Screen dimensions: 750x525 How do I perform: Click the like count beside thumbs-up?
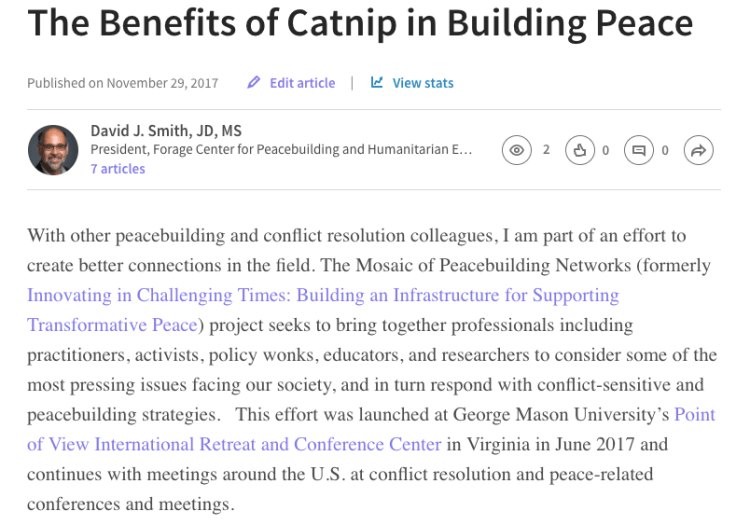coord(605,150)
